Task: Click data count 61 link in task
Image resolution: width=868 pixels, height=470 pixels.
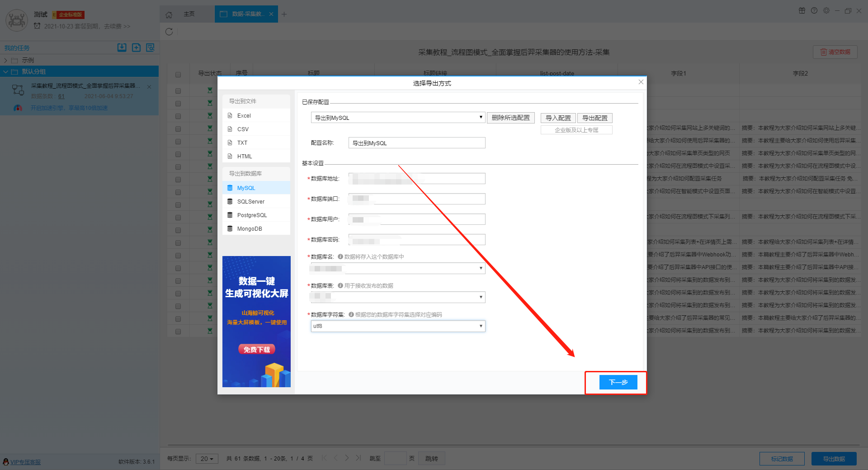Action: click(61, 96)
